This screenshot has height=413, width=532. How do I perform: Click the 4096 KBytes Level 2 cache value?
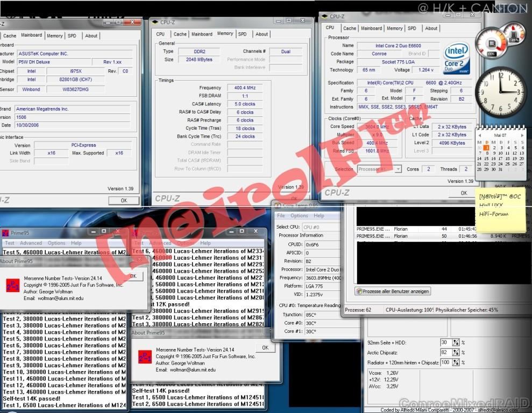[x=452, y=143]
